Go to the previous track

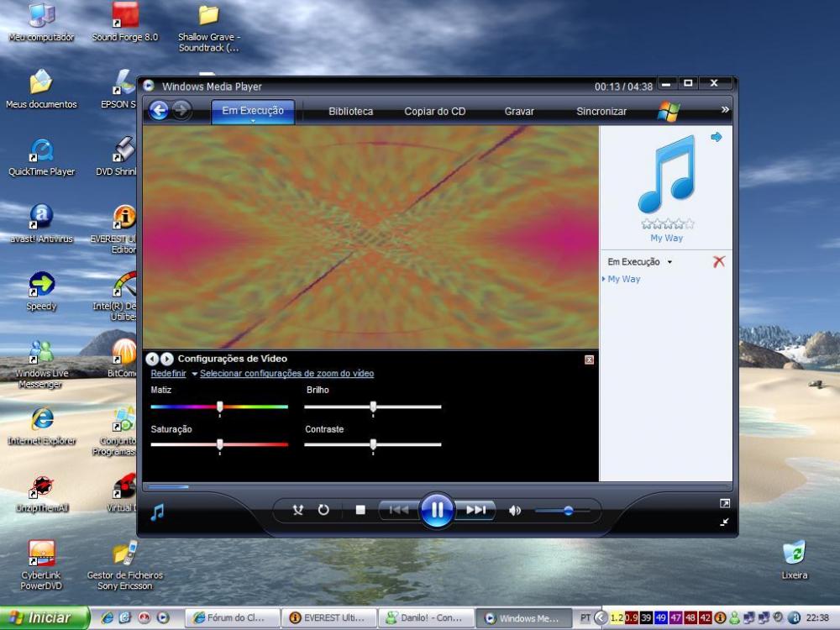(x=399, y=510)
